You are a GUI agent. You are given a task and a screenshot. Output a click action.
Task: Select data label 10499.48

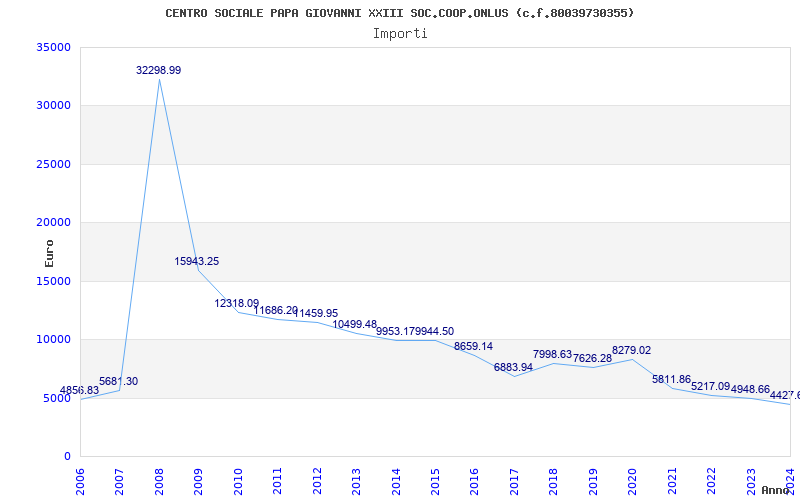click(355, 324)
